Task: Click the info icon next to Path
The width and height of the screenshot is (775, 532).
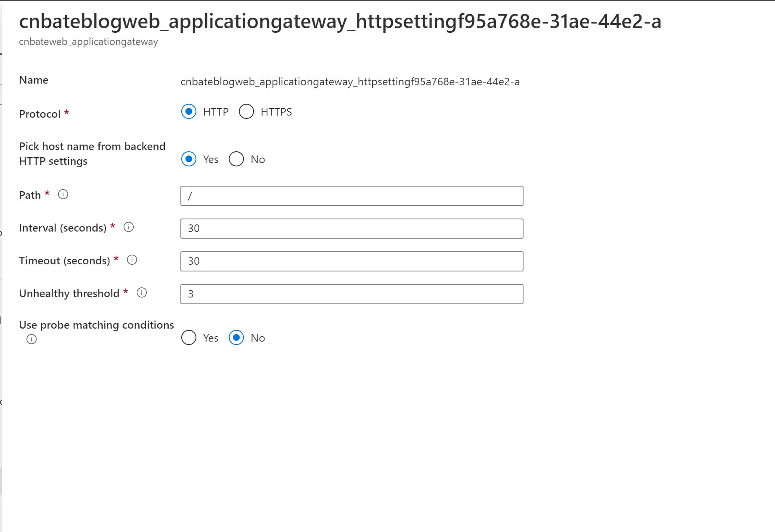Action: pos(63,194)
